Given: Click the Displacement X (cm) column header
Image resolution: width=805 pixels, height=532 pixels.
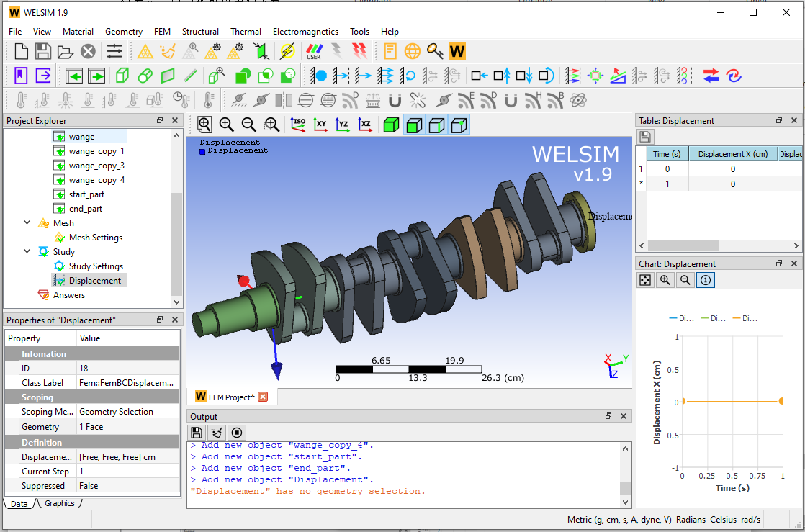Looking at the screenshot, I should click(732, 154).
